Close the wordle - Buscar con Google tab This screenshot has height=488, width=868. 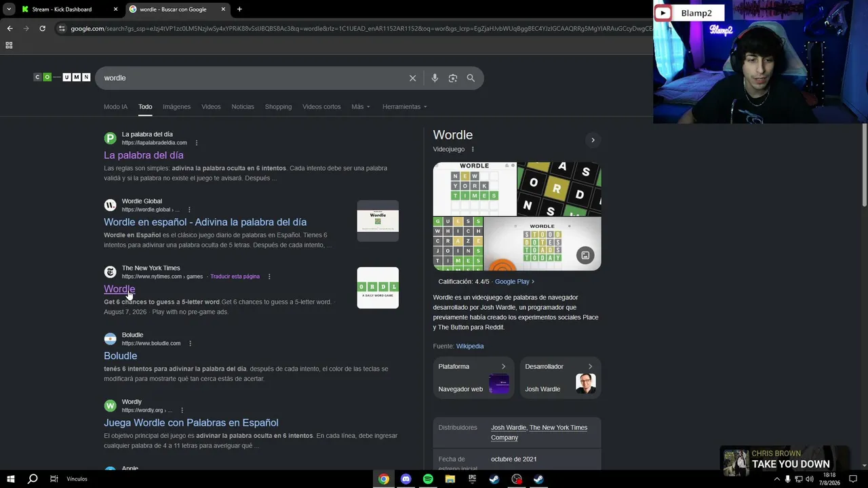point(223,9)
